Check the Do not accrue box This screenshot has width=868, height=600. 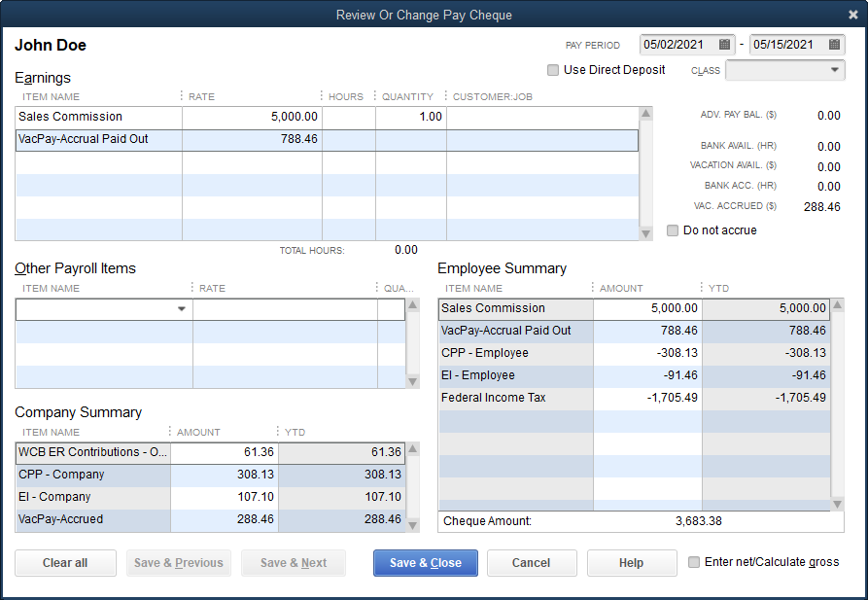pos(672,229)
